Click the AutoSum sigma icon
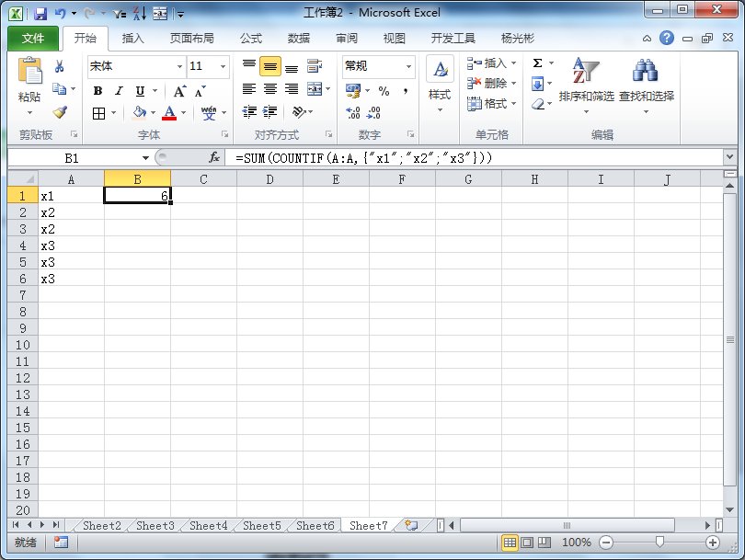 coord(538,63)
